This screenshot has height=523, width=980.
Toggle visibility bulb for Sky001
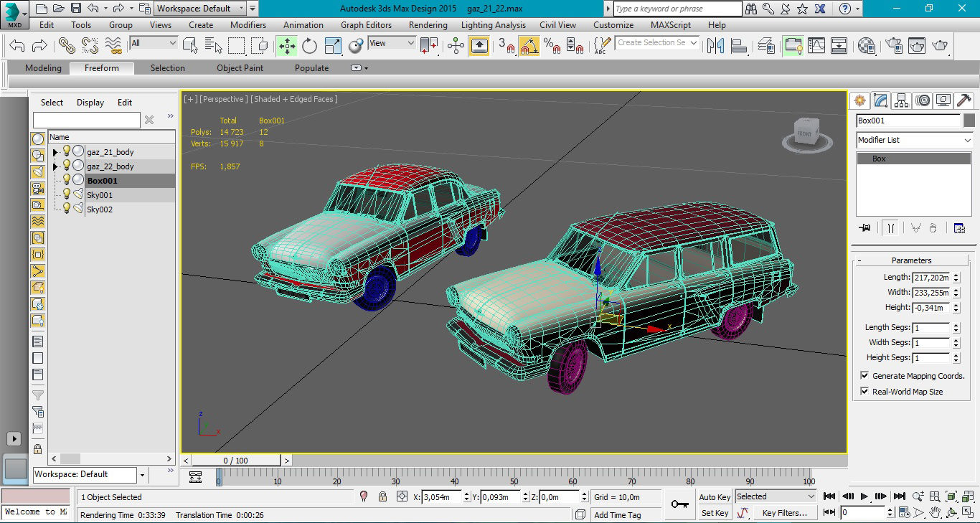tap(67, 194)
